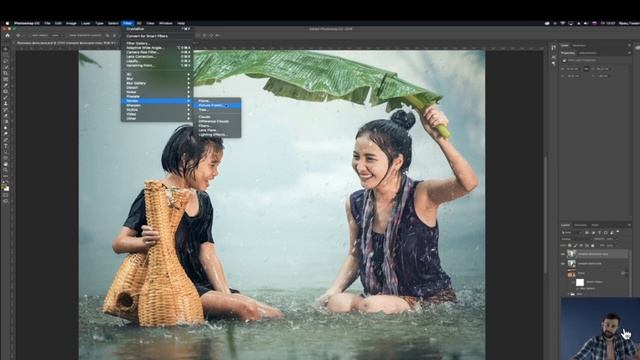Expand the Noise submenu
Viewport: 640px width, 360px height.
(157, 92)
